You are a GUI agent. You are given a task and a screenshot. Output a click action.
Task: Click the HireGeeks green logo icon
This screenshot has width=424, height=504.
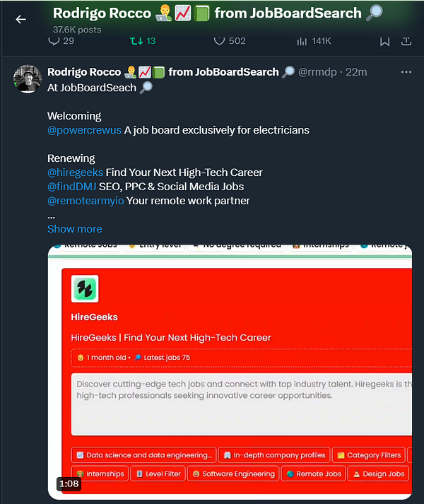pos(85,288)
